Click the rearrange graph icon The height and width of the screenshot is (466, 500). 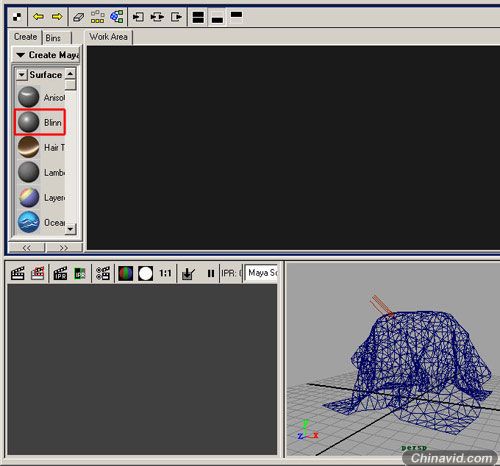(97, 17)
